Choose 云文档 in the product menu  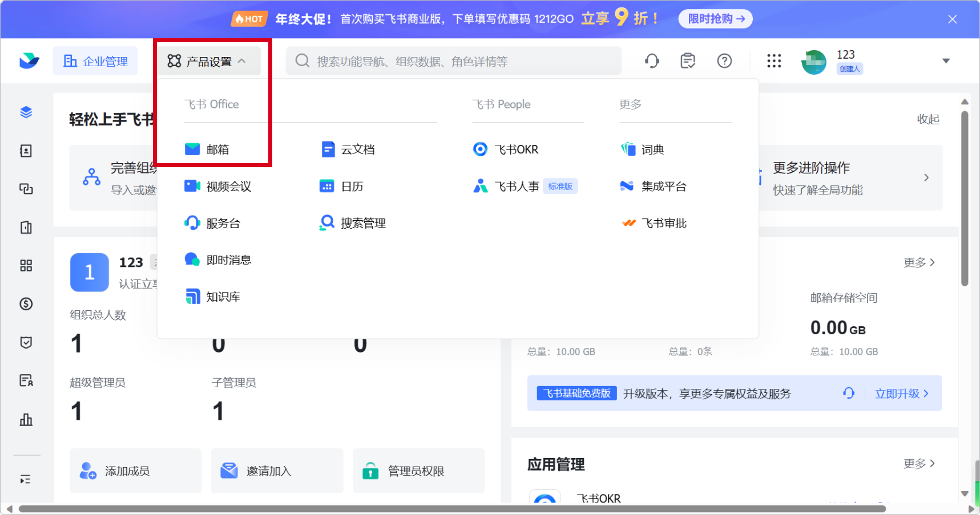pyautogui.click(x=357, y=149)
